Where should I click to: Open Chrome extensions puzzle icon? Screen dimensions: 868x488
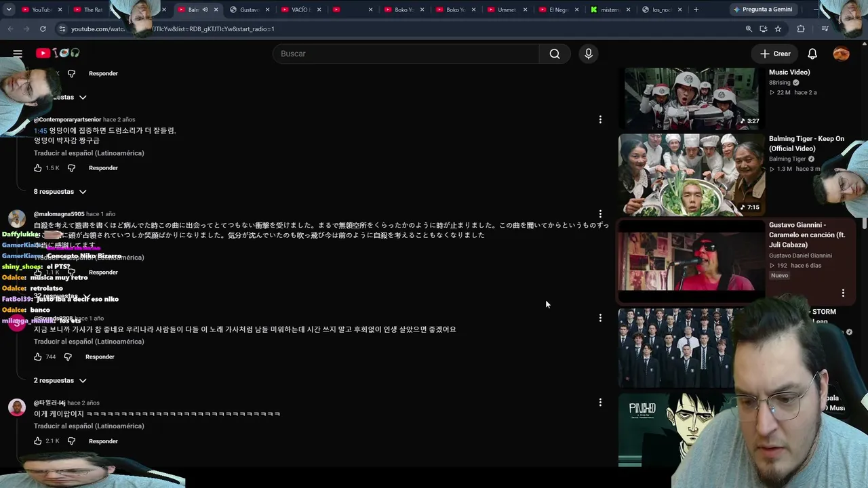click(x=801, y=29)
